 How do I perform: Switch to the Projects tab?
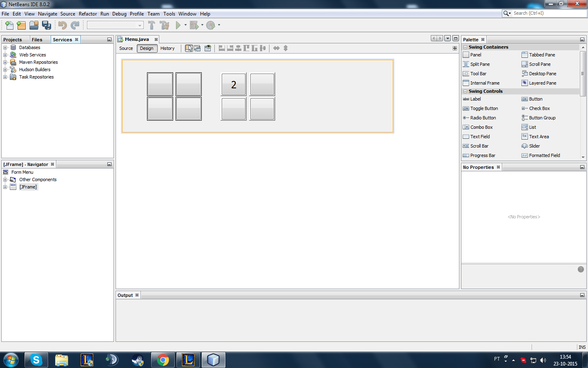pyautogui.click(x=13, y=40)
